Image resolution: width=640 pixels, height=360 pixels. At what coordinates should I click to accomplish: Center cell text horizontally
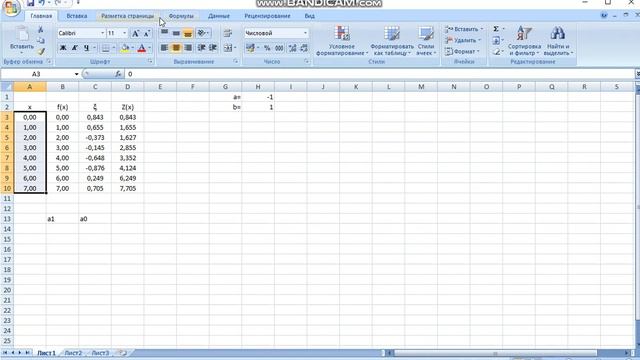coord(176,48)
